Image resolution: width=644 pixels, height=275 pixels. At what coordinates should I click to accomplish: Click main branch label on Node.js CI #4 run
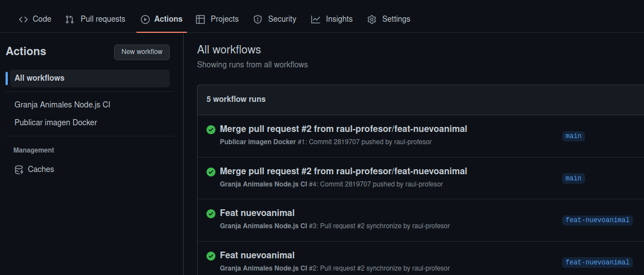(x=573, y=179)
